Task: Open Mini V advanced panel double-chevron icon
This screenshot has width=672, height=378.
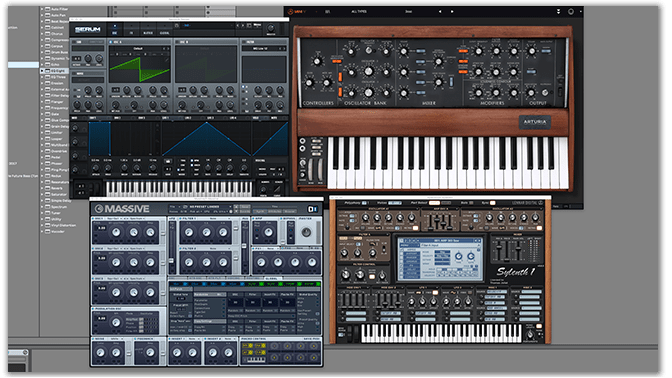Action: click(x=558, y=12)
